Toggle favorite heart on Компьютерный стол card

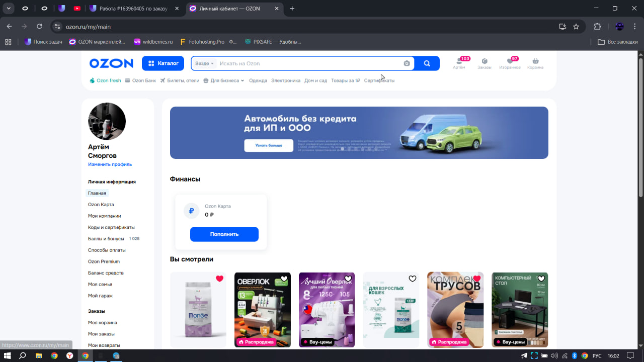click(x=541, y=279)
